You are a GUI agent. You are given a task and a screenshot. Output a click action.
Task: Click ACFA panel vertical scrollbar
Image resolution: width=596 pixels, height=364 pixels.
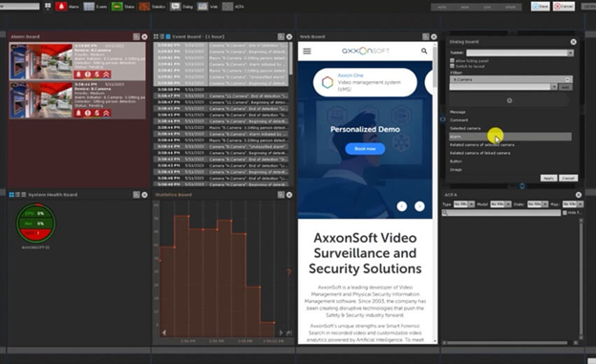click(581, 278)
